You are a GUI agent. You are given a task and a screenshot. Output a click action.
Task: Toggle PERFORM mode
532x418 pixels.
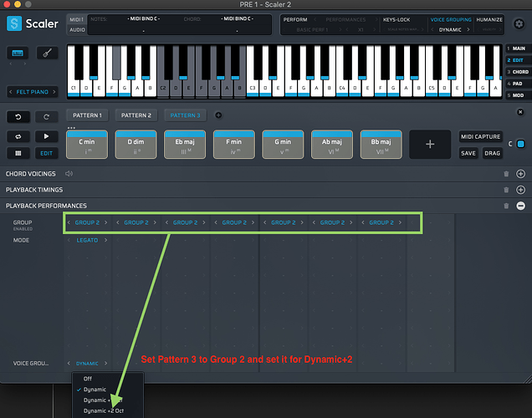[295, 20]
